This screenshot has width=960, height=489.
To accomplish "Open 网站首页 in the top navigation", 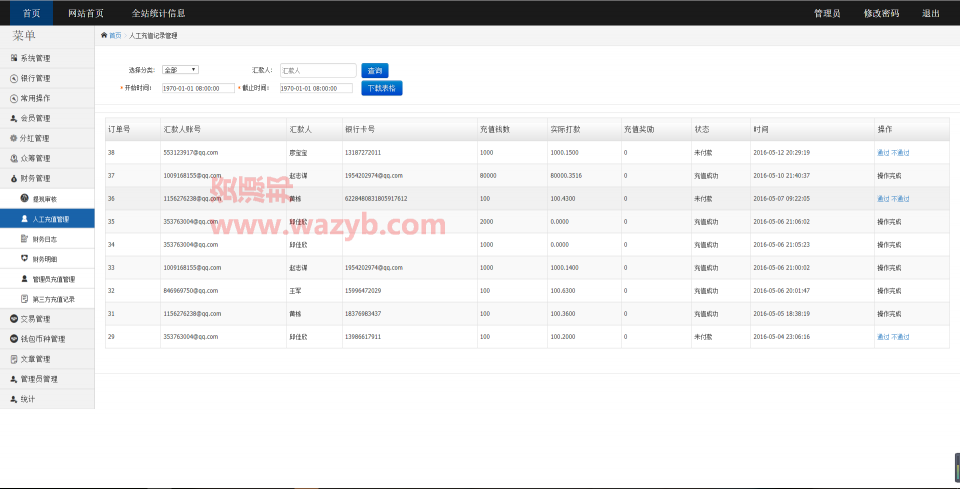I will (x=86, y=13).
